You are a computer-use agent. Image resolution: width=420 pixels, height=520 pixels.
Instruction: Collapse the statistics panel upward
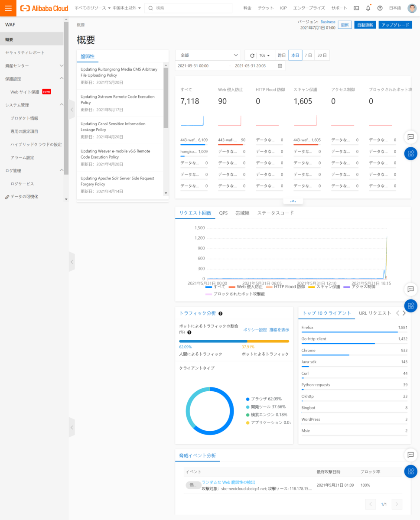point(293,201)
